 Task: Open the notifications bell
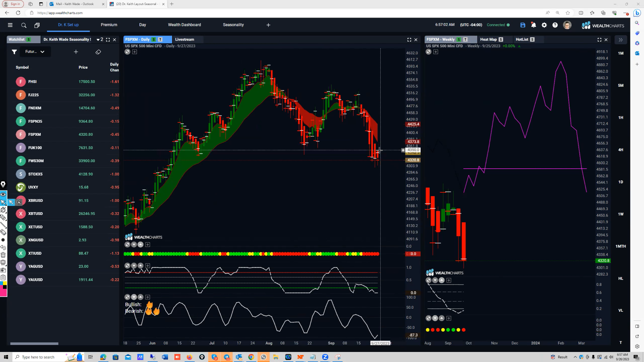point(533,25)
